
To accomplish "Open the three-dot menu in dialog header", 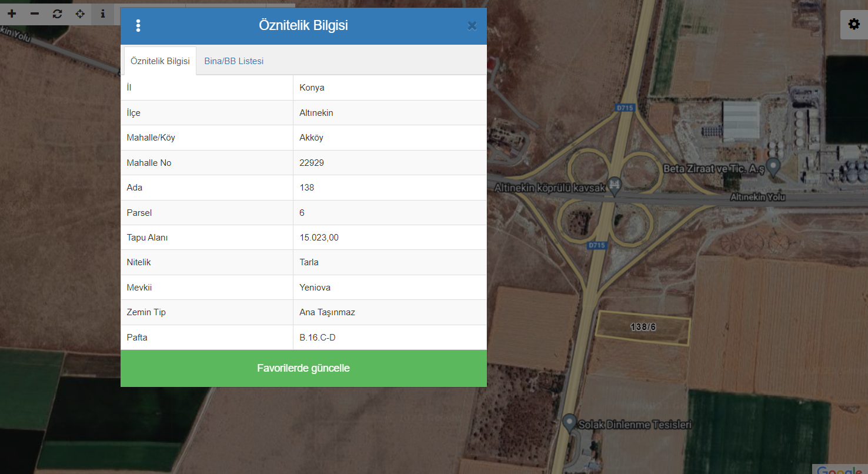I will pos(138,26).
